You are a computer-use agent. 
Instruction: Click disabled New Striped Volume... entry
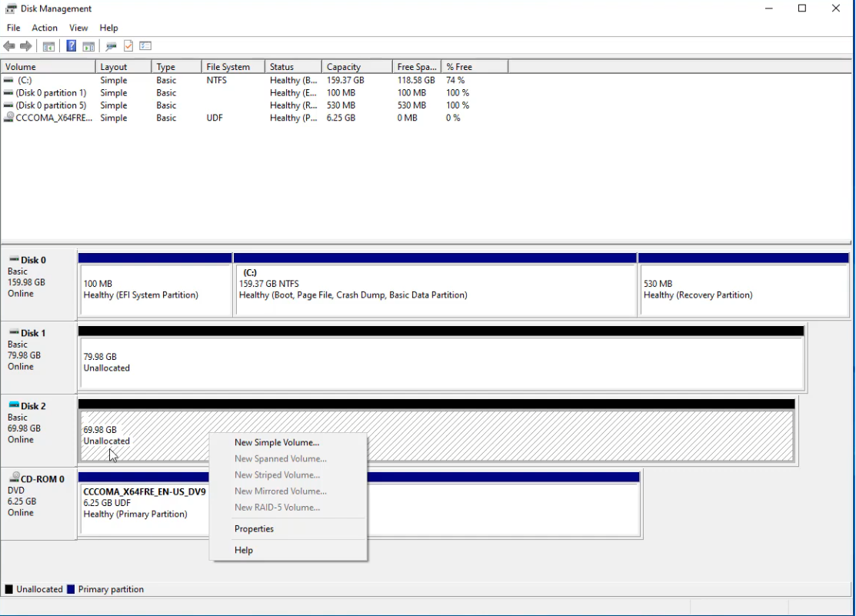[x=288, y=475]
